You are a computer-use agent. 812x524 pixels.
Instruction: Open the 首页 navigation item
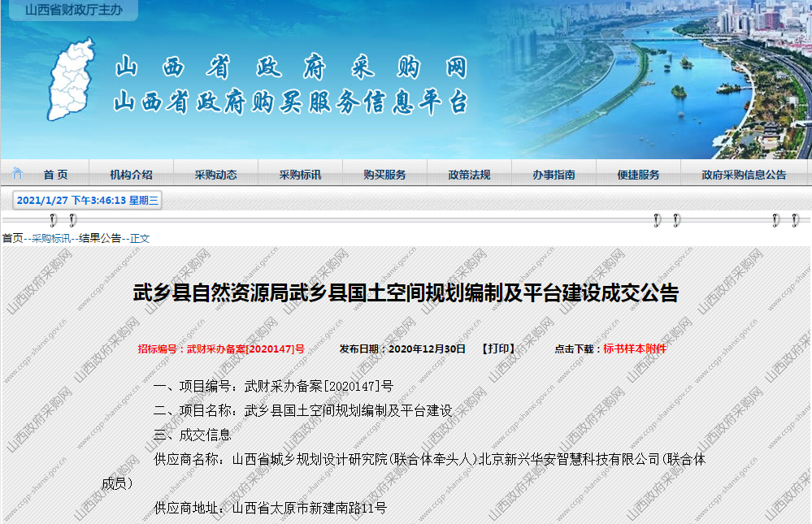(55, 175)
